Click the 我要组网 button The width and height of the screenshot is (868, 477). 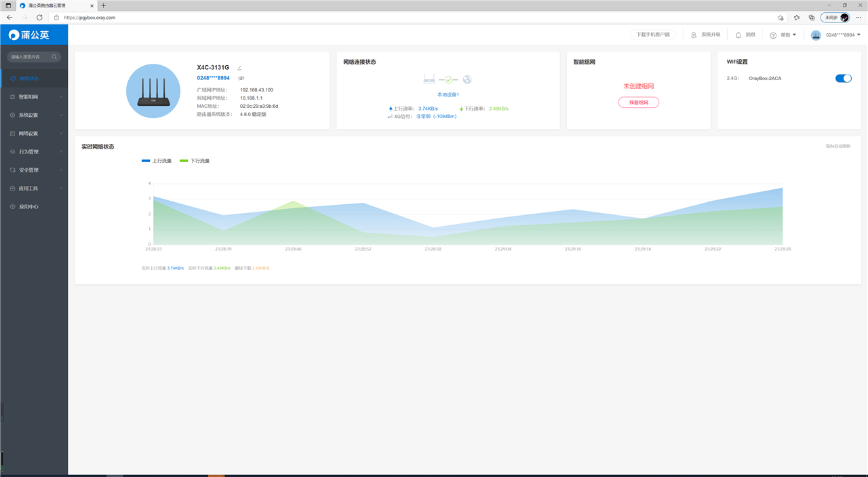coord(638,102)
